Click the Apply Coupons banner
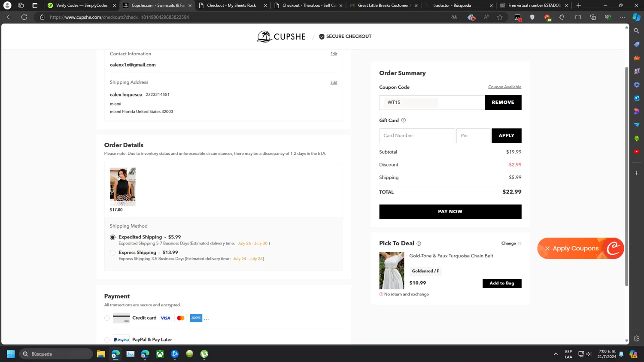This screenshot has height=362, width=644. (x=580, y=248)
